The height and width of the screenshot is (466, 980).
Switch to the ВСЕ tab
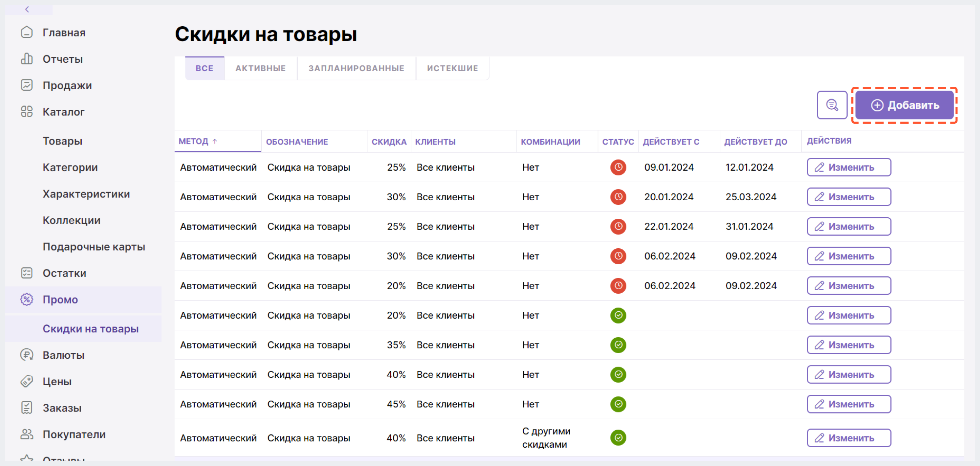[205, 68]
